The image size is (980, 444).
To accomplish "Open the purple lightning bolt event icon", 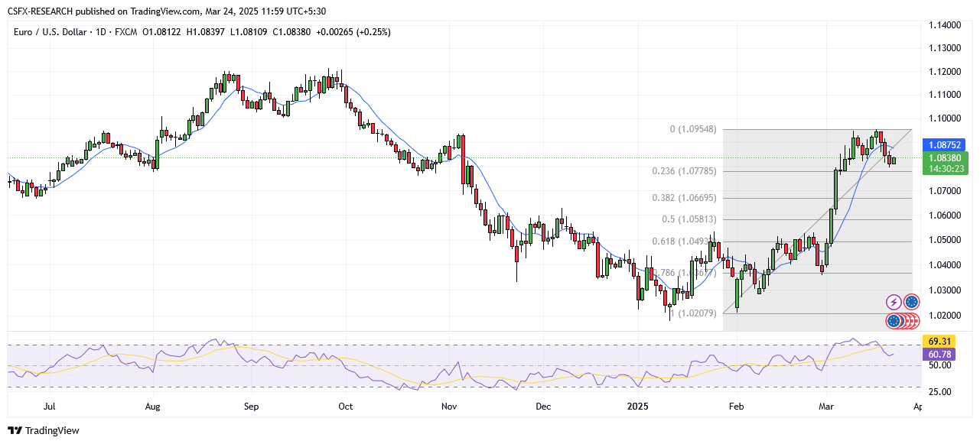I will 894,302.
